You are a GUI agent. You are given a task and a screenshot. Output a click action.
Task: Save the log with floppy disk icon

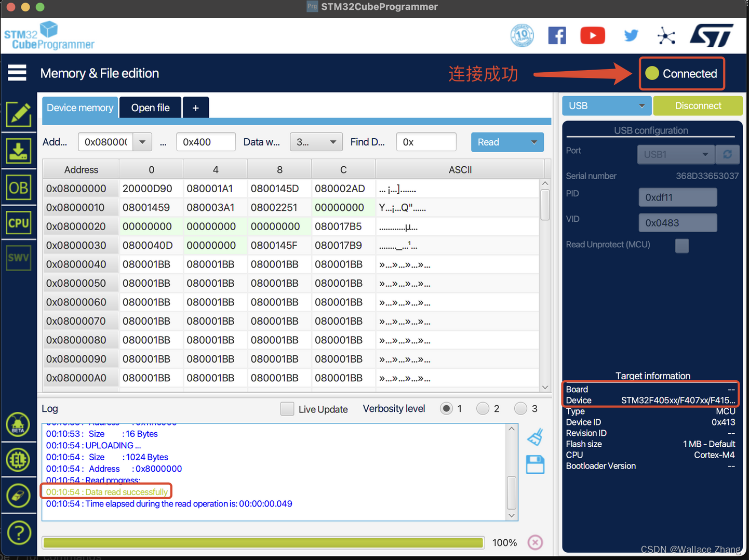point(535,464)
